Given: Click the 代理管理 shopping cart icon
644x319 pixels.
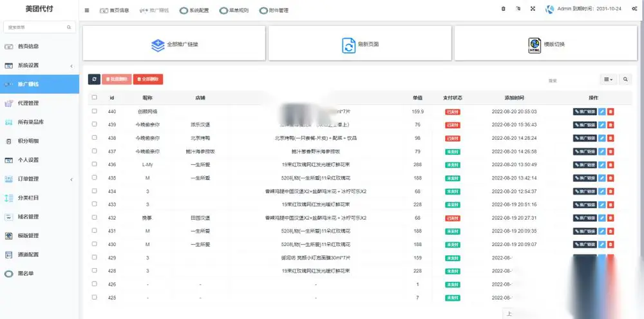Looking at the screenshot, I should pos(8,103).
